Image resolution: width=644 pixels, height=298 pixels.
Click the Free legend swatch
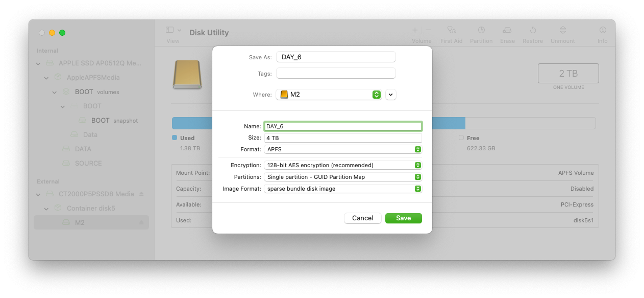(x=461, y=138)
